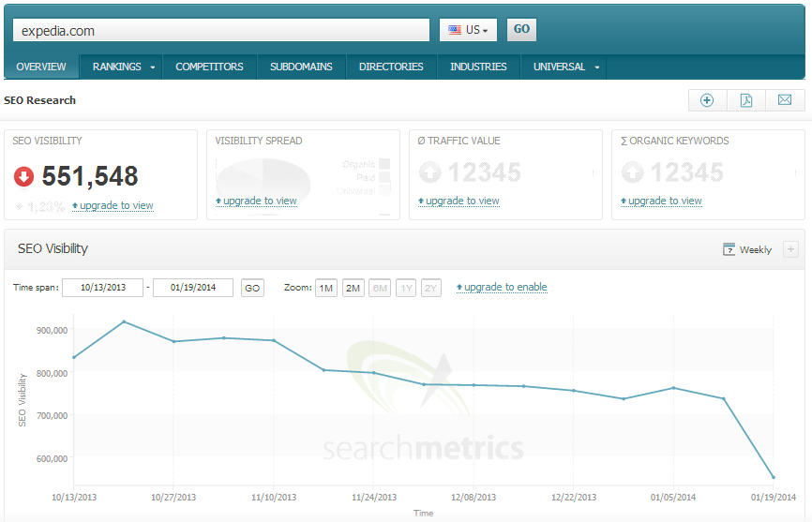This screenshot has height=522, width=812.
Task: Click the US flag icon
Action: pos(455,30)
